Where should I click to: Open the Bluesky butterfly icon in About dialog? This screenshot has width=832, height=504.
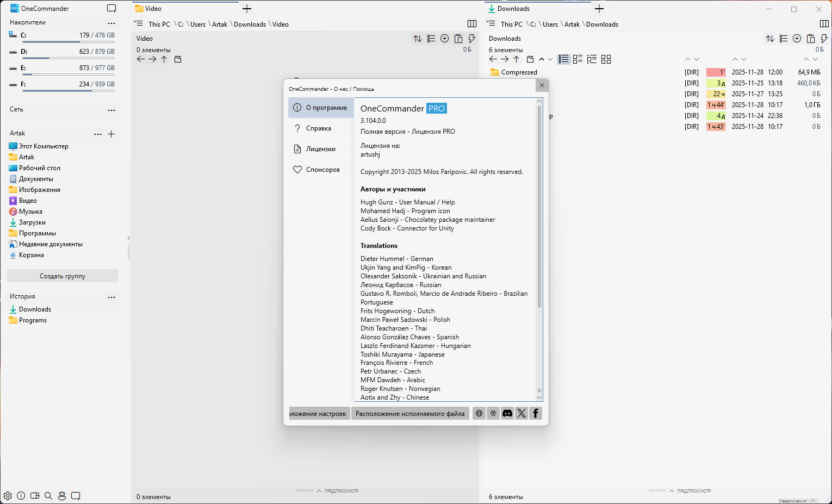tap(493, 413)
